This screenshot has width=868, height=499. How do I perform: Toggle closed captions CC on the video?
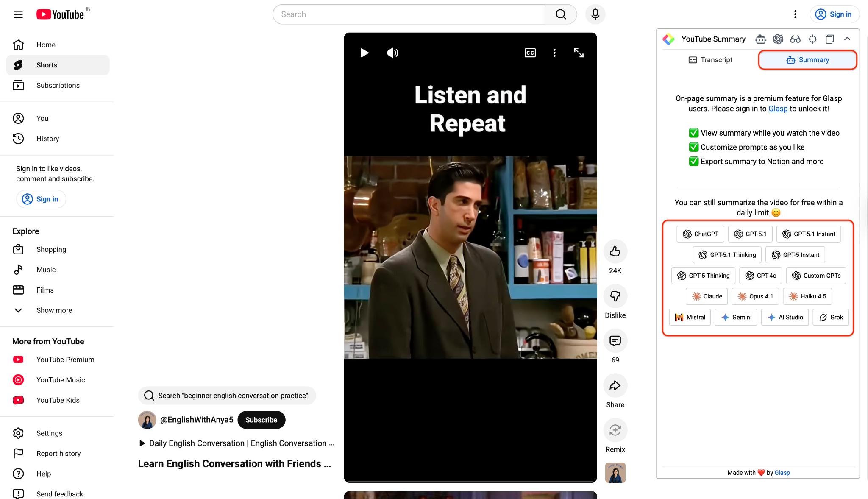tap(530, 53)
